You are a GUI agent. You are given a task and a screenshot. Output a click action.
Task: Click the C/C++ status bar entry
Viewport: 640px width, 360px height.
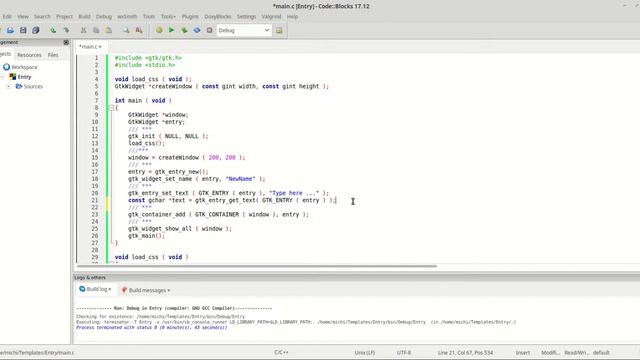tap(281, 352)
